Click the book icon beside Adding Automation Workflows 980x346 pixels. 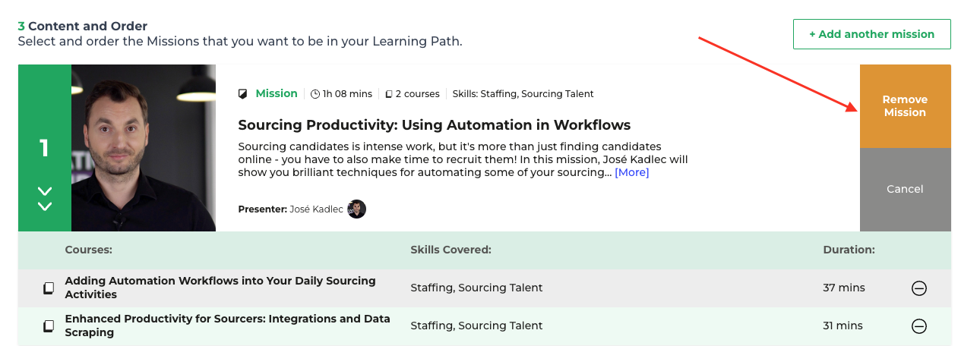49,288
